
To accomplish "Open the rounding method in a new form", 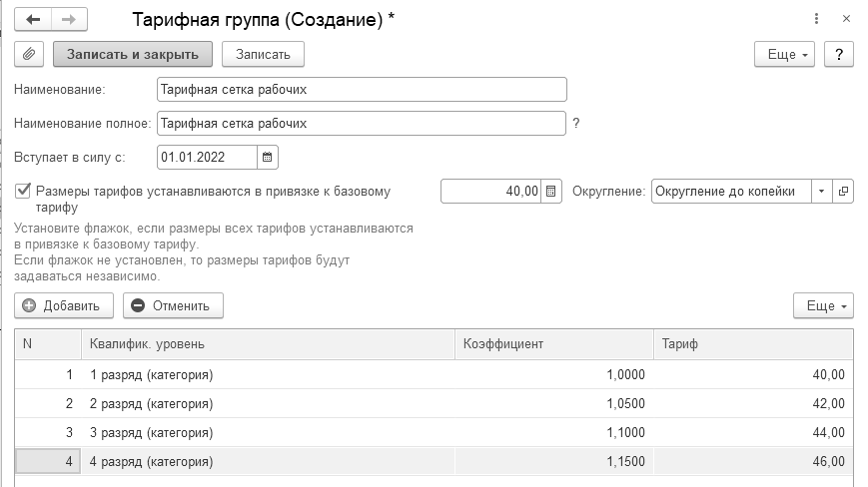I will pos(844,191).
